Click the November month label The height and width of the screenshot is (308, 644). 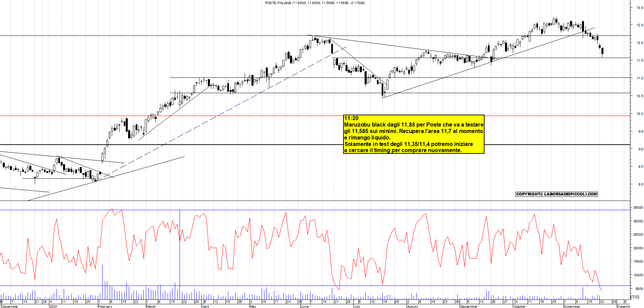(572, 306)
